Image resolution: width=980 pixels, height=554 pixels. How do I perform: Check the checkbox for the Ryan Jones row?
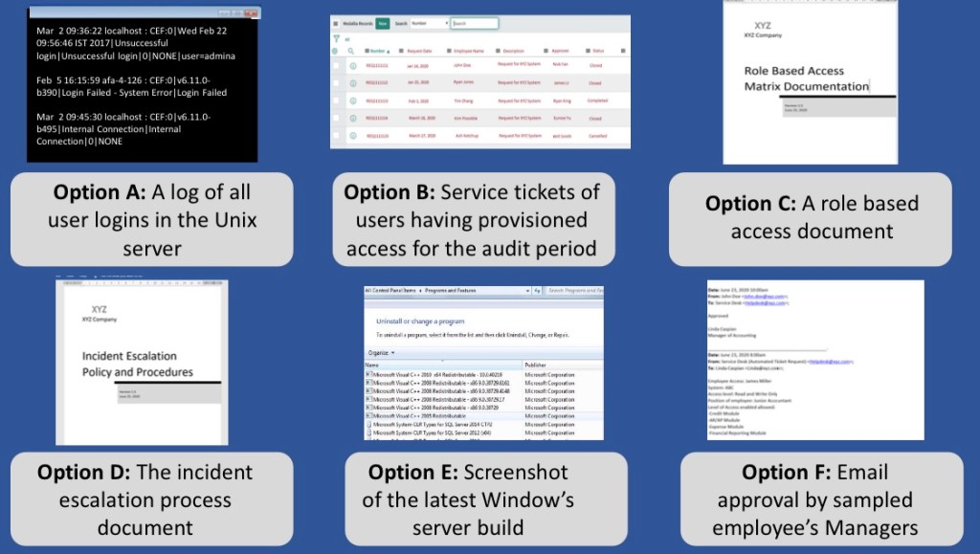tap(336, 83)
